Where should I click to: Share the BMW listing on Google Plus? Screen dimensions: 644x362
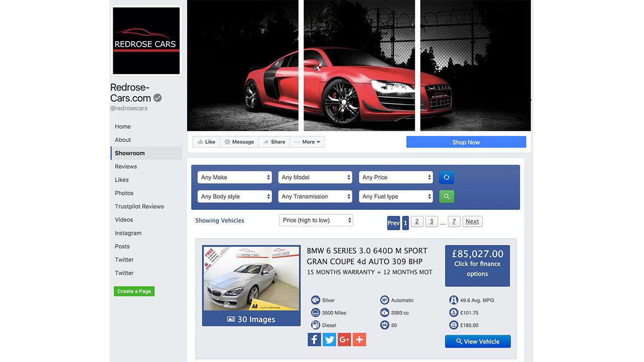tap(344, 339)
